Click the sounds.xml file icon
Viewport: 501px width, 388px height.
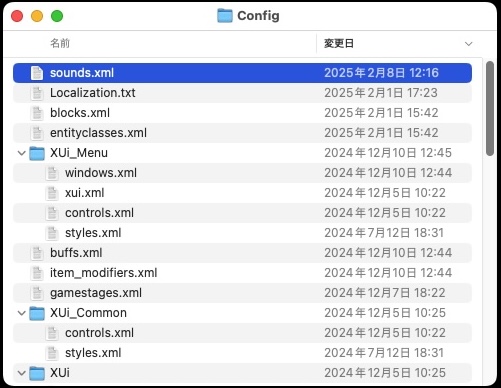tap(37, 73)
